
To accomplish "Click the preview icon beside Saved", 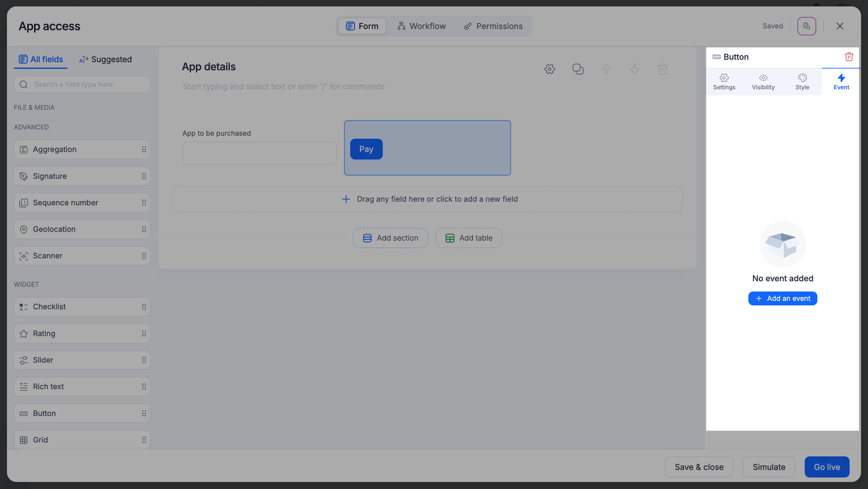I will tap(806, 26).
